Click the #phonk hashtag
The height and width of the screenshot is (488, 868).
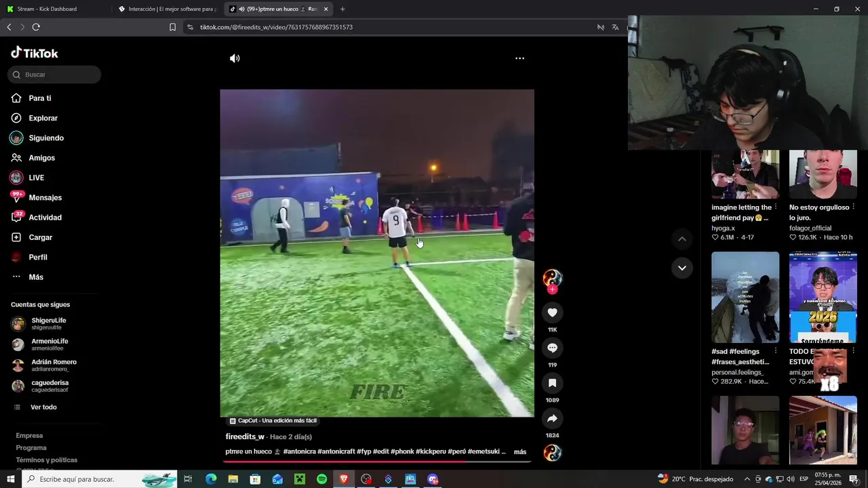(402, 451)
